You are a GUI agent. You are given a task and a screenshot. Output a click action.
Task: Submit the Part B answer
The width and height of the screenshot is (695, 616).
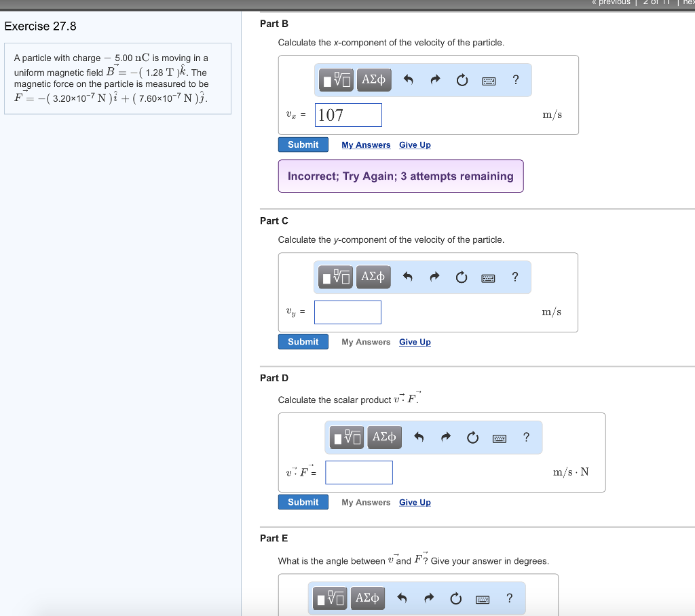(x=303, y=145)
